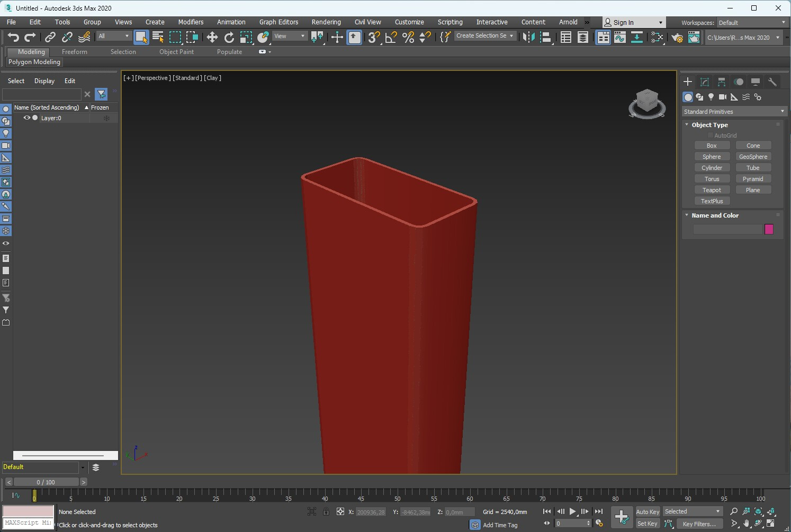Image resolution: width=791 pixels, height=532 pixels.
Task: Toggle the Layer Explorer icon
Action: pyautogui.click(x=583, y=37)
